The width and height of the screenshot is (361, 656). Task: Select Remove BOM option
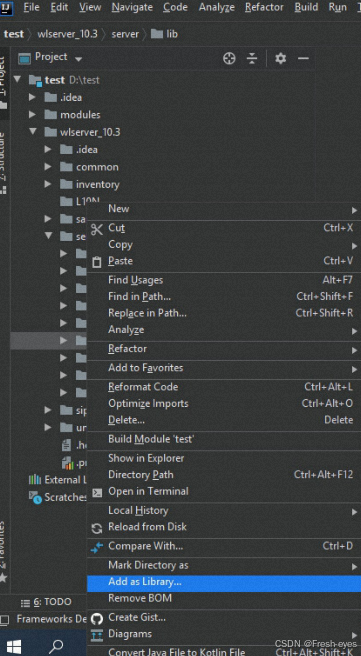(x=224, y=598)
